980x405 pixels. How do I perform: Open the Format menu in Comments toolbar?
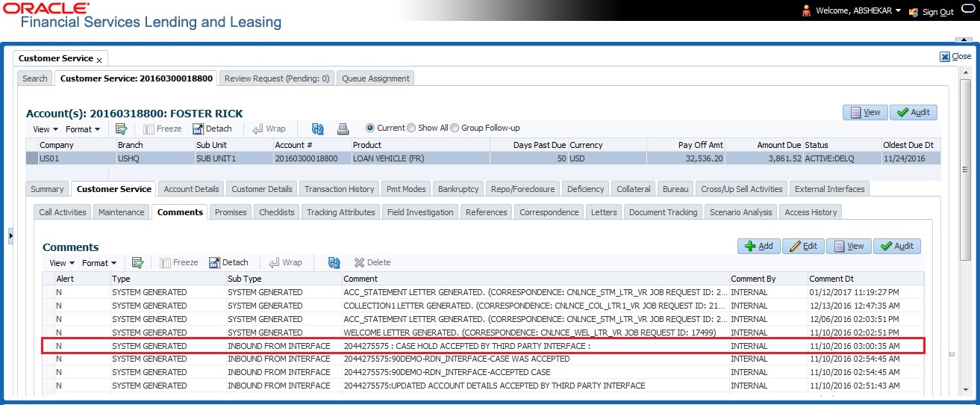click(x=99, y=263)
